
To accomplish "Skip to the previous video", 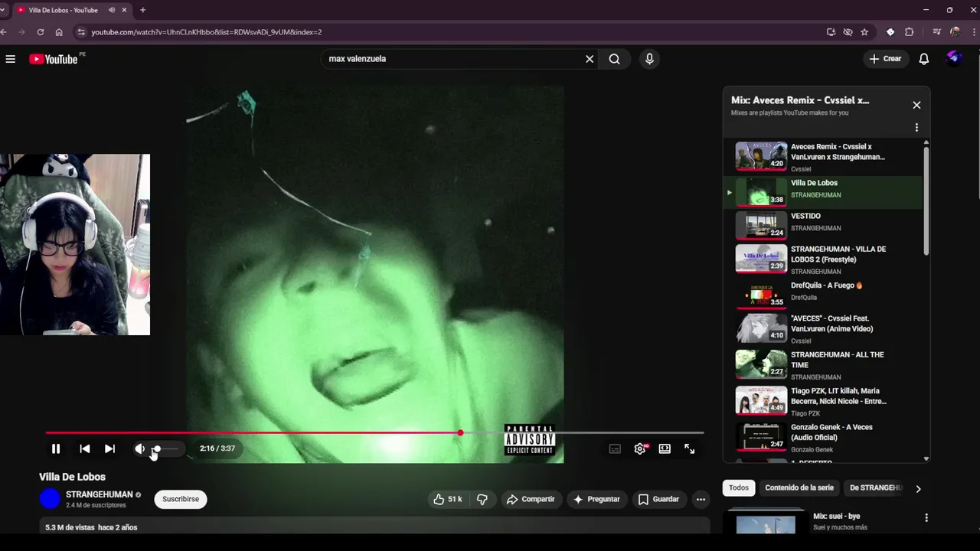I will [85, 449].
